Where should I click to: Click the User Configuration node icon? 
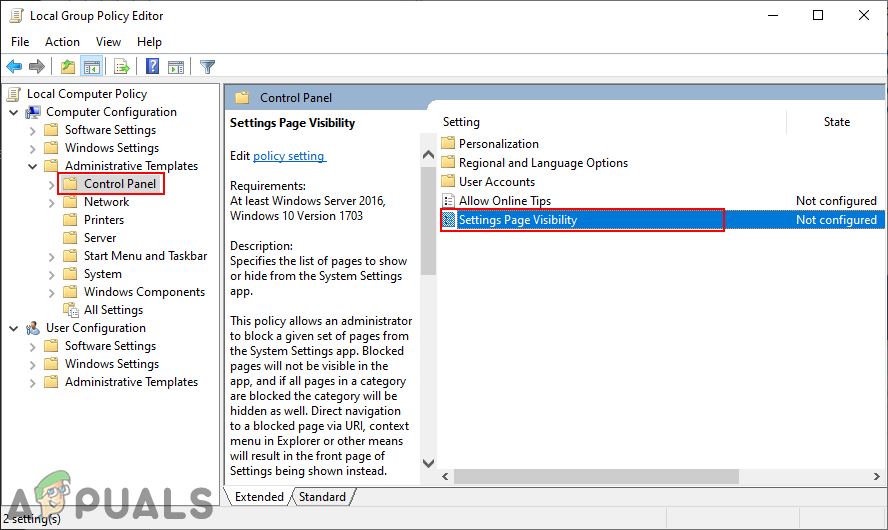pyautogui.click(x=33, y=328)
